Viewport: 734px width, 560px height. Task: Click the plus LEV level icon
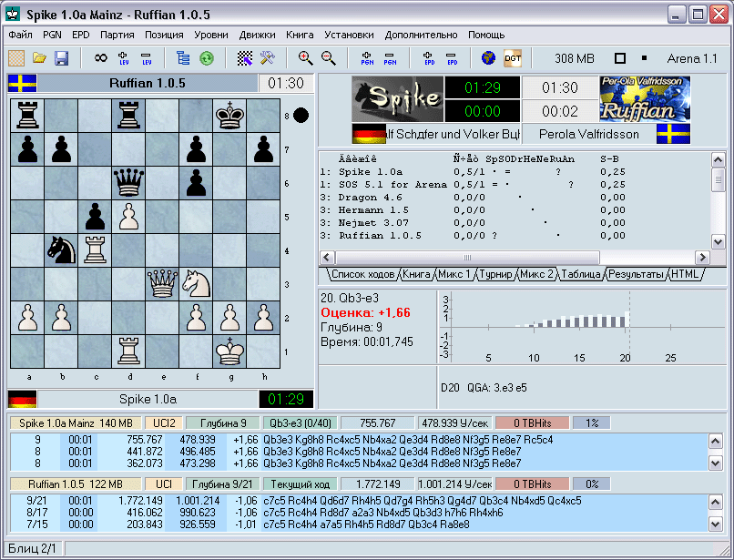(124, 58)
